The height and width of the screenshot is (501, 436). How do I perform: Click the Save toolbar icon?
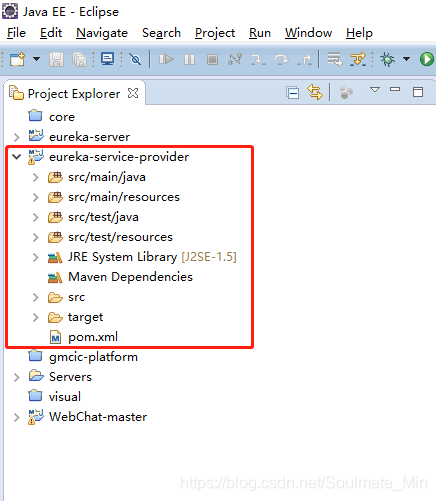tap(56, 60)
